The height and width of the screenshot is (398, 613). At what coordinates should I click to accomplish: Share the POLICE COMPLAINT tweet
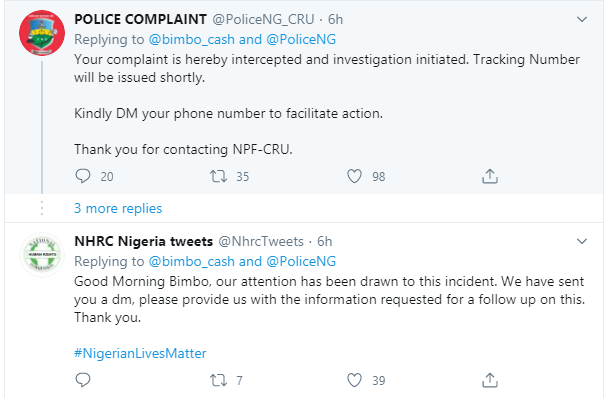tap(489, 176)
